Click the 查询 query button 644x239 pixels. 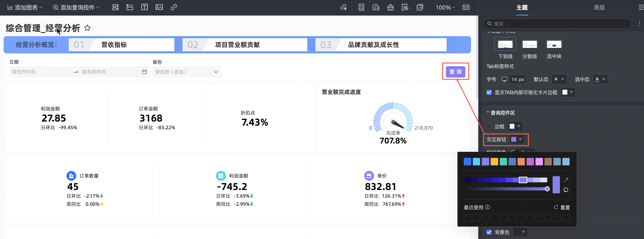[x=455, y=72]
